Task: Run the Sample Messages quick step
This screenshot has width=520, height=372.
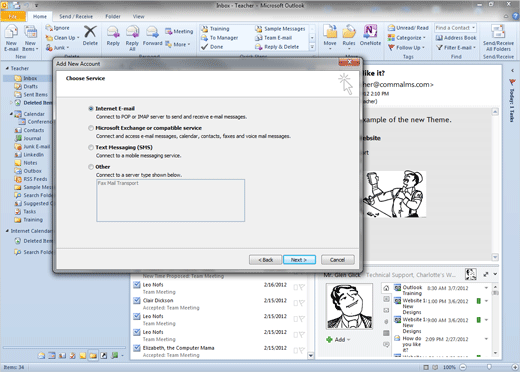Action: pos(280,29)
